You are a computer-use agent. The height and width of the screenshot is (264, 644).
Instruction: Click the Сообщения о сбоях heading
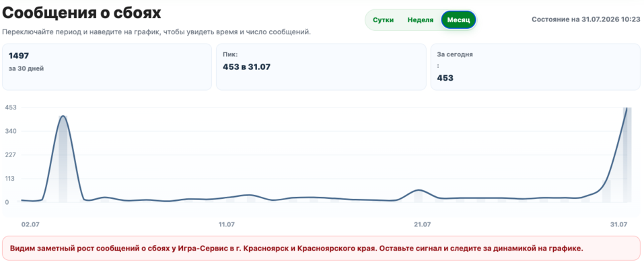tap(81, 13)
